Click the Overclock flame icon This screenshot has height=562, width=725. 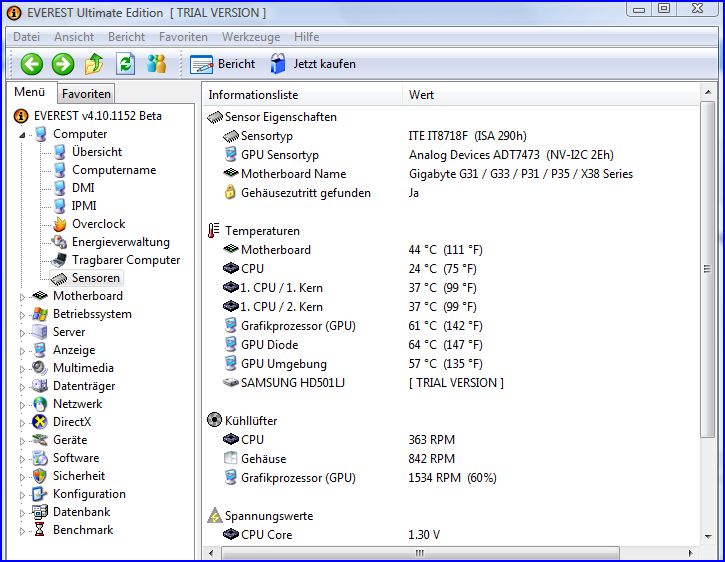(59, 224)
